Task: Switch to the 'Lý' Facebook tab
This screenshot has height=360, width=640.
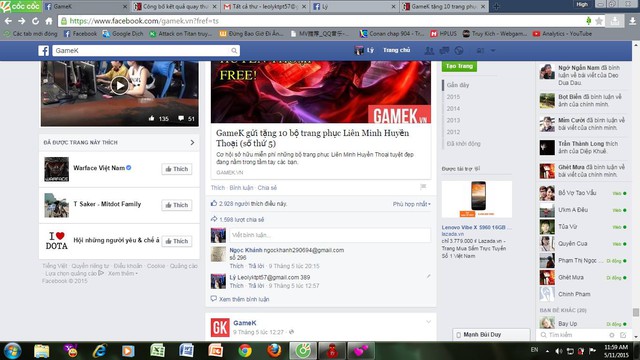Action: [355, 7]
